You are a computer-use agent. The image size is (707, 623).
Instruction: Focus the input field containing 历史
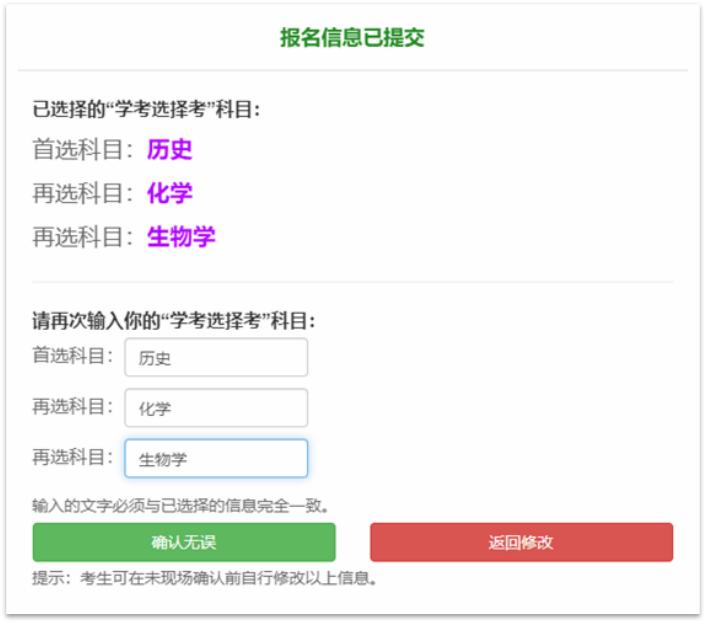point(216,358)
